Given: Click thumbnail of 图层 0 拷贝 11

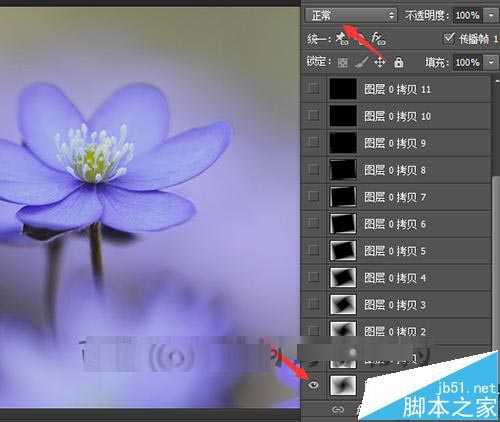Looking at the screenshot, I should [343, 89].
